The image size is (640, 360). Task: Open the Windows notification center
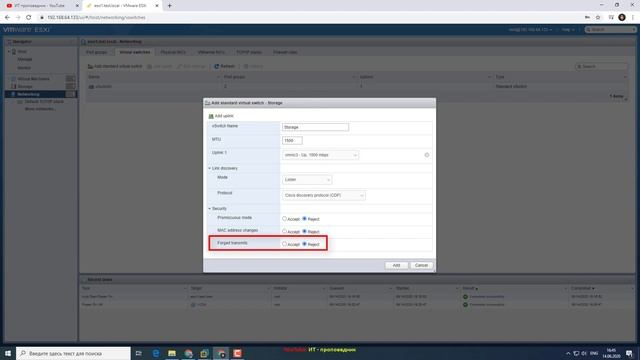629,353
